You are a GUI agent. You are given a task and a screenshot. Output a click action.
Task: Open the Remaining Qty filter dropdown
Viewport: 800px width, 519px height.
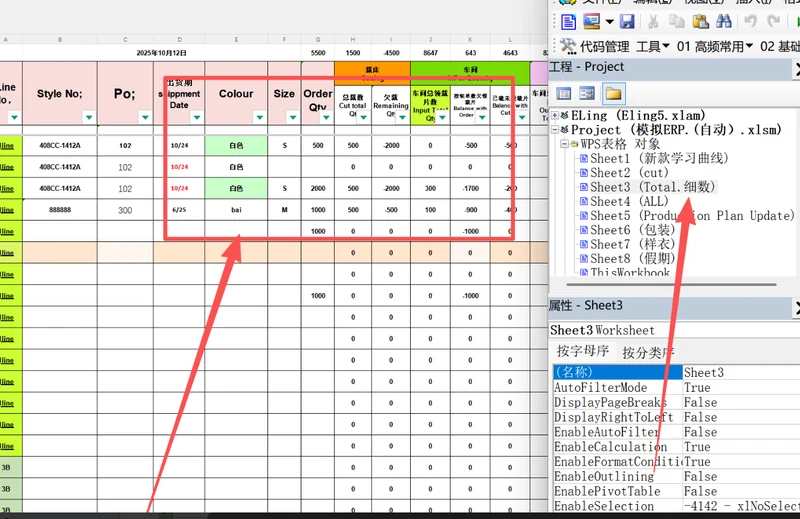(403, 117)
